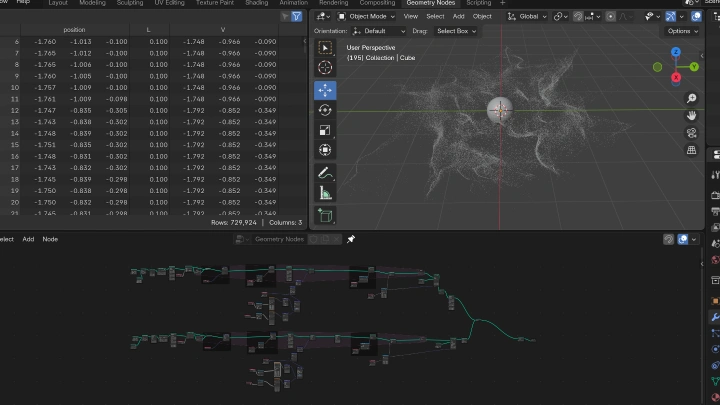Choose the Annotate pencil tool
The height and width of the screenshot is (405, 720).
pos(325,173)
